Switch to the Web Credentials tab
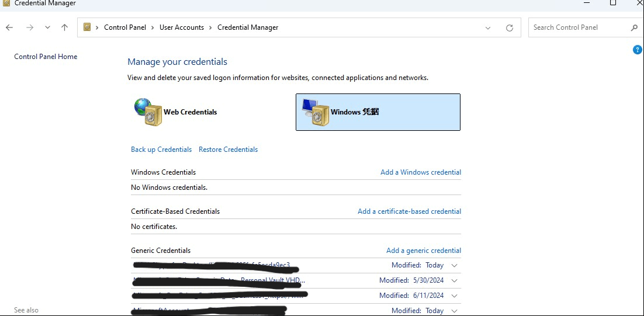Image resolution: width=644 pixels, height=316 pixels. 176,112
